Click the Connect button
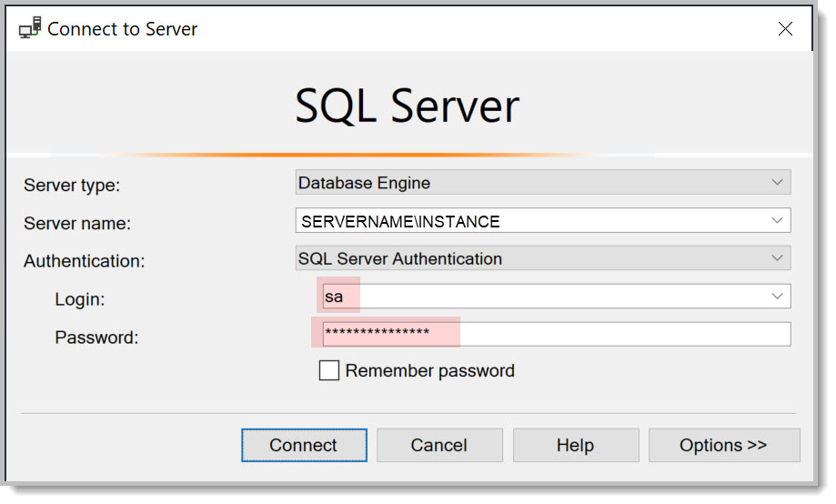836x504 pixels. [x=304, y=446]
